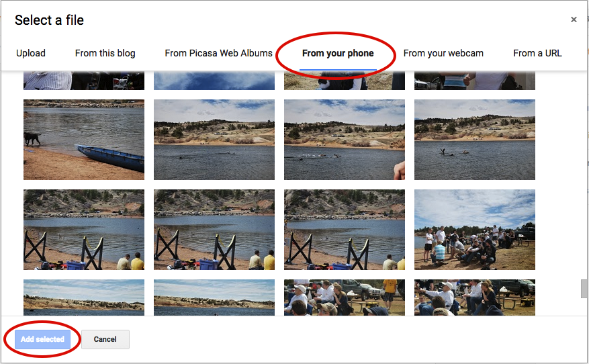This screenshot has height=364, width=589.
Task: Switch to the Upload tab
Action: 31,53
